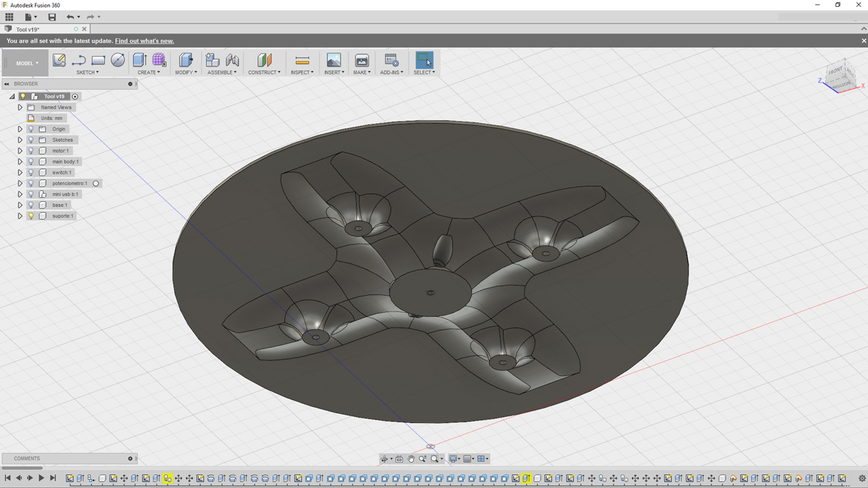Open the Scripts and Add-Ins icon
The height and width of the screenshot is (488, 868).
click(x=391, y=60)
